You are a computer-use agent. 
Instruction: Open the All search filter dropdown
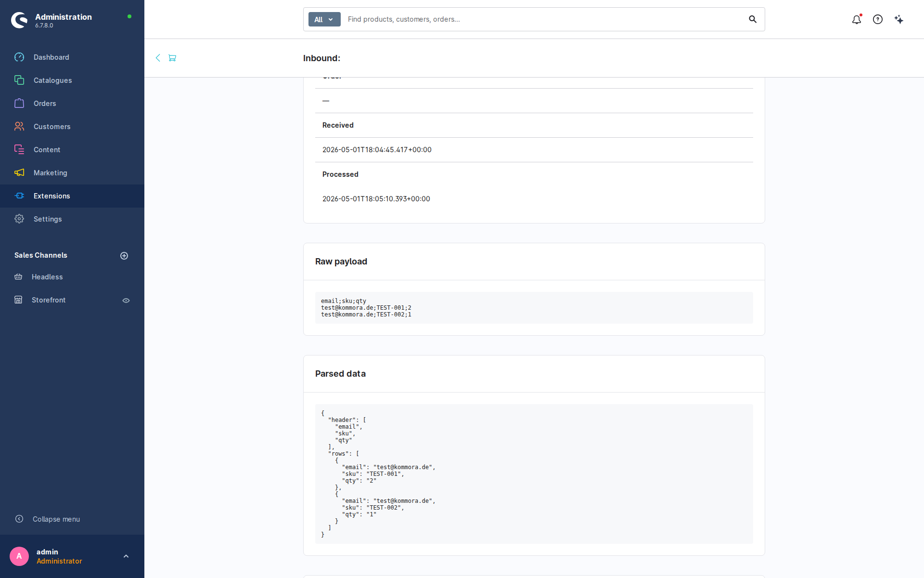pyautogui.click(x=324, y=19)
